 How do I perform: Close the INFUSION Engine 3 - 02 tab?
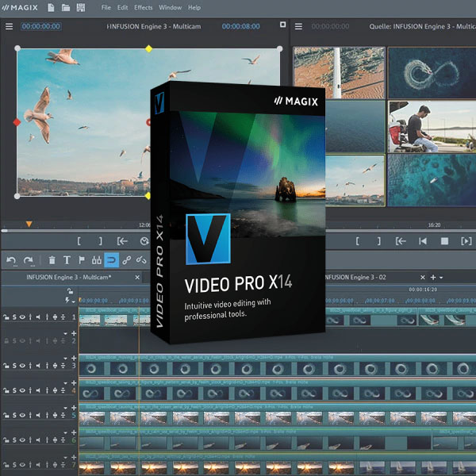pyautogui.click(x=423, y=277)
